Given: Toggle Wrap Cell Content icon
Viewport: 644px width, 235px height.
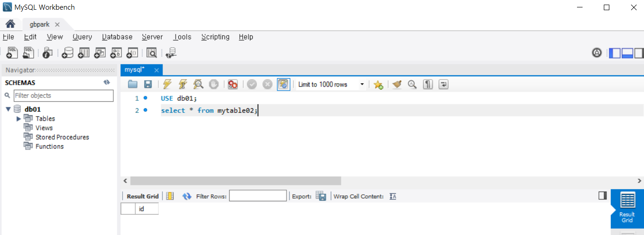Looking at the screenshot, I should [393, 196].
